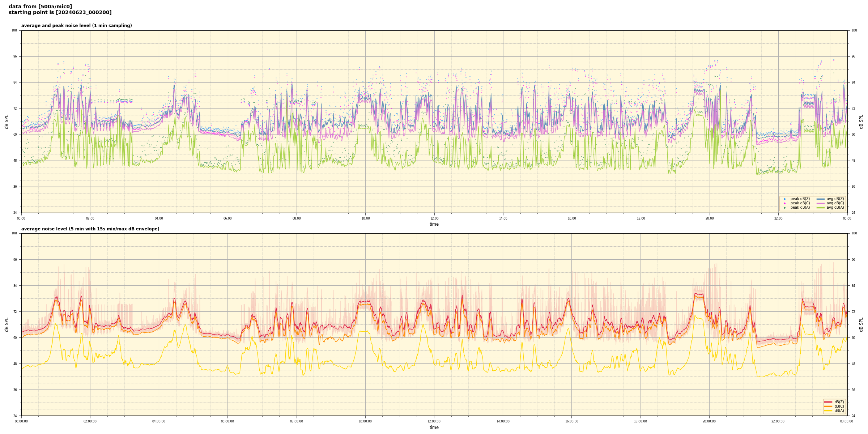
Task: Click the green peak dB(A) legend dot
Action: (x=784, y=208)
